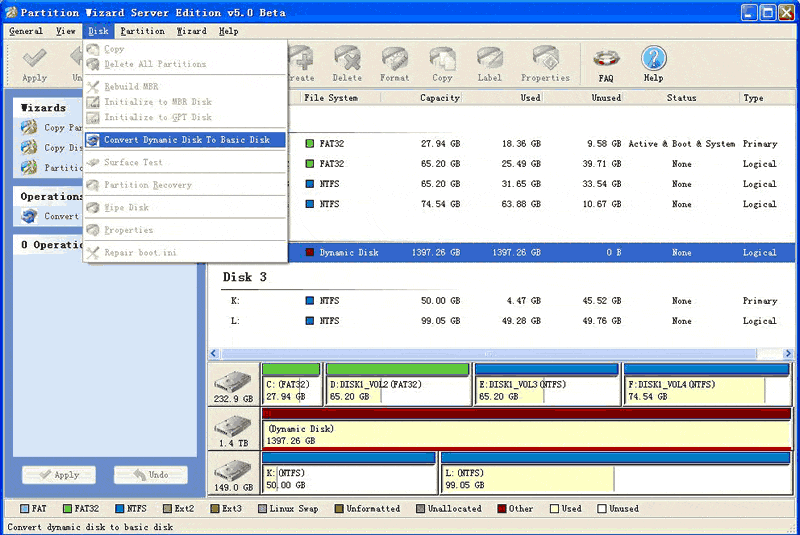Open partition Properties from toolbar
Viewport: 800px width, 535px height.
tap(545, 58)
